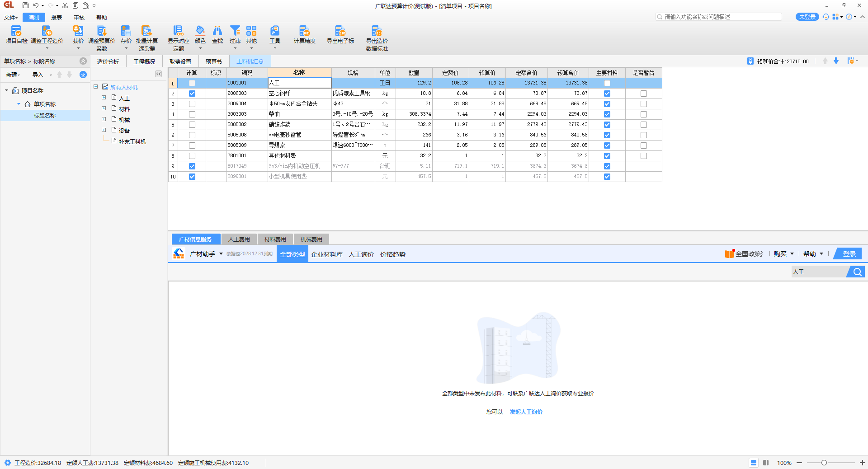This screenshot has width=868, height=469.
Task: Click 导出电子标 icon
Action: (340, 31)
